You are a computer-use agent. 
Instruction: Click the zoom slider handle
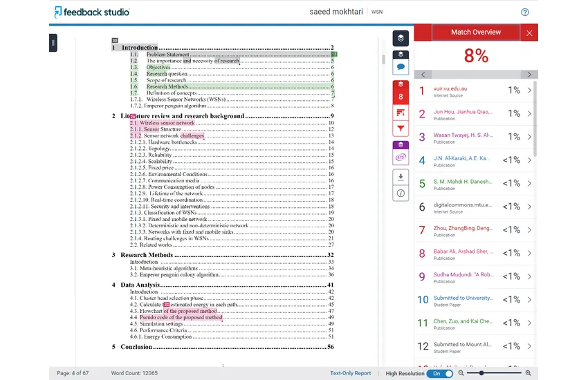[x=481, y=373]
